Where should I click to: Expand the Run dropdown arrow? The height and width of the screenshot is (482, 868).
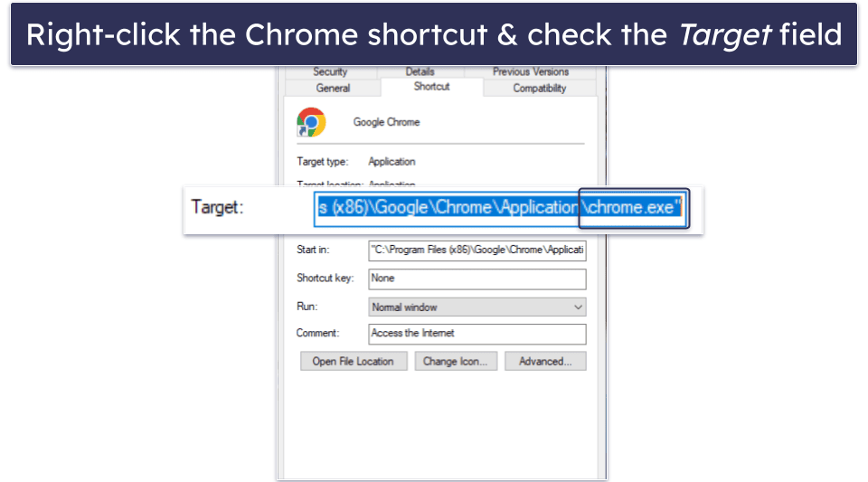[578, 307]
